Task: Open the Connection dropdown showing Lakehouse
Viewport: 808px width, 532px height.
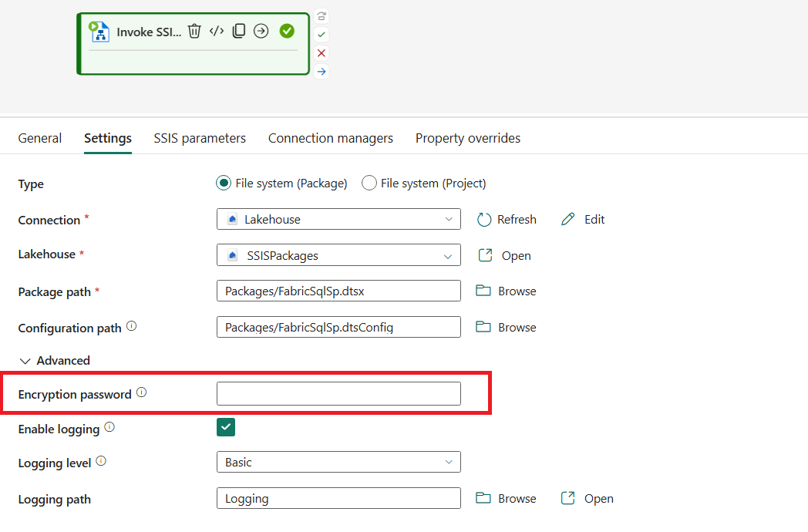Action: coord(338,220)
